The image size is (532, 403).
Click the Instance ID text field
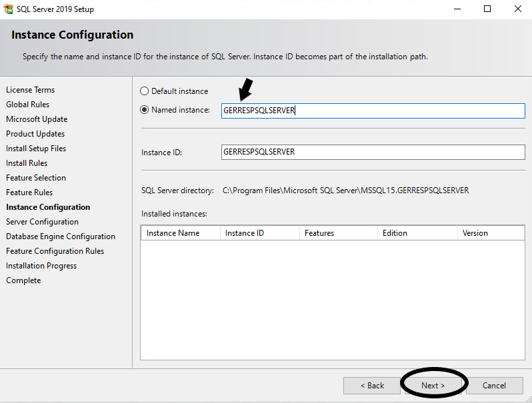coord(373,152)
